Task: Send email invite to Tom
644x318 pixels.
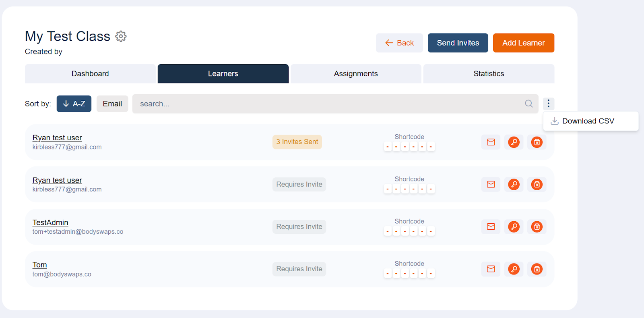Action: pyautogui.click(x=491, y=269)
